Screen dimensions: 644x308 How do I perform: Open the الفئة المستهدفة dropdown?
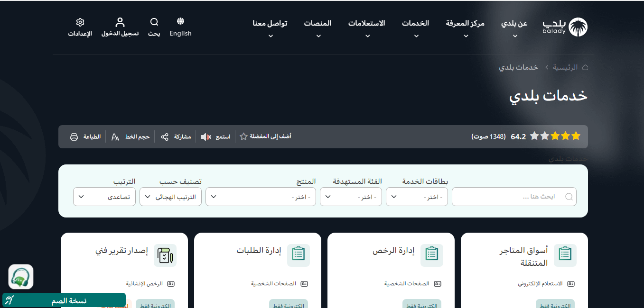pyautogui.click(x=351, y=197)
